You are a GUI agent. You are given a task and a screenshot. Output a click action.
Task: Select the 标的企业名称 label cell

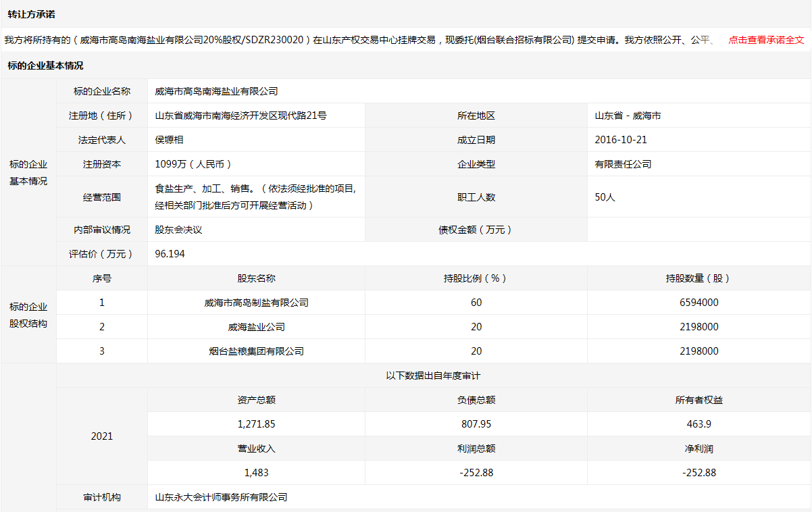(102, 91)
